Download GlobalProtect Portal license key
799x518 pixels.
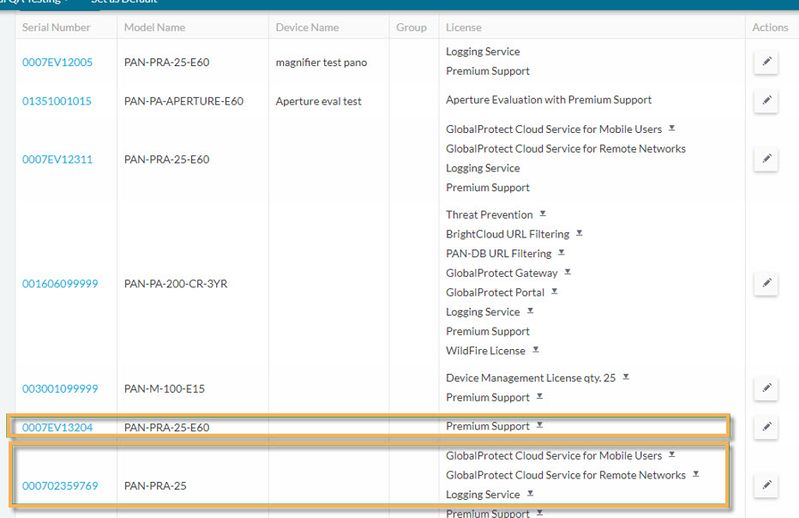click(554, 292)
